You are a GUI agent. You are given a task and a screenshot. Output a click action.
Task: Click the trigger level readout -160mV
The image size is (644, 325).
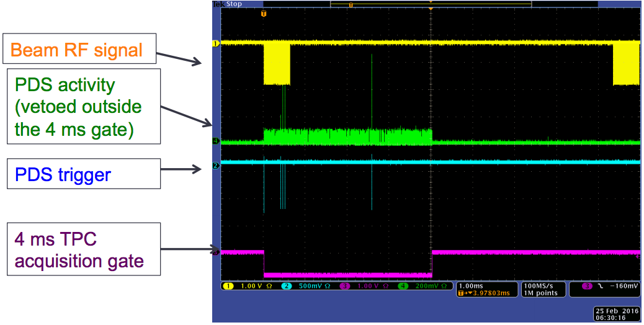[x=624, y=286]
